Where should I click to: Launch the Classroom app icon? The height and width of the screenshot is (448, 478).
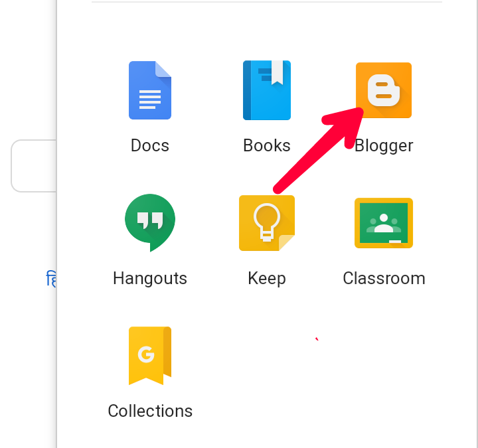(384, 223)
